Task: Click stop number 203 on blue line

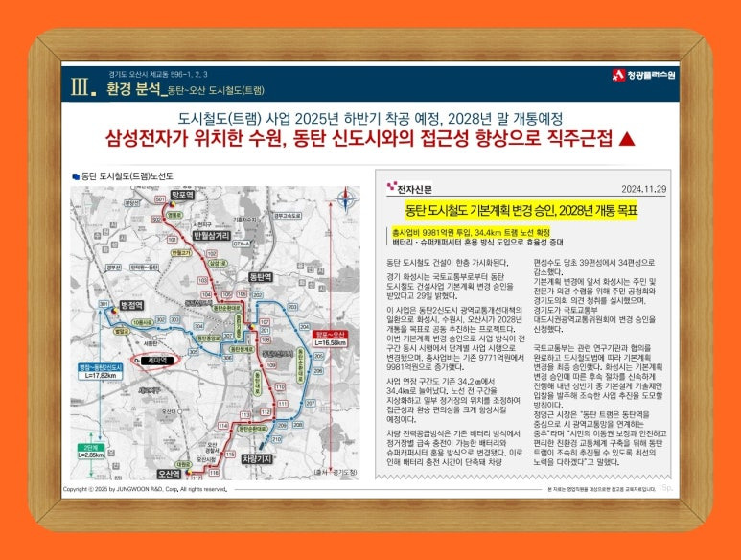Action: pos(292,307)
